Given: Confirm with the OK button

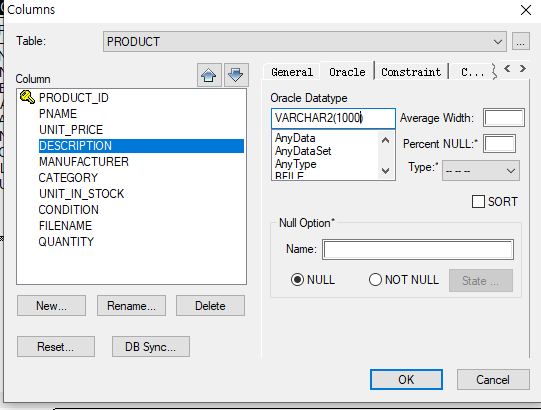Looking at the screenshot, I should (406, 380).
